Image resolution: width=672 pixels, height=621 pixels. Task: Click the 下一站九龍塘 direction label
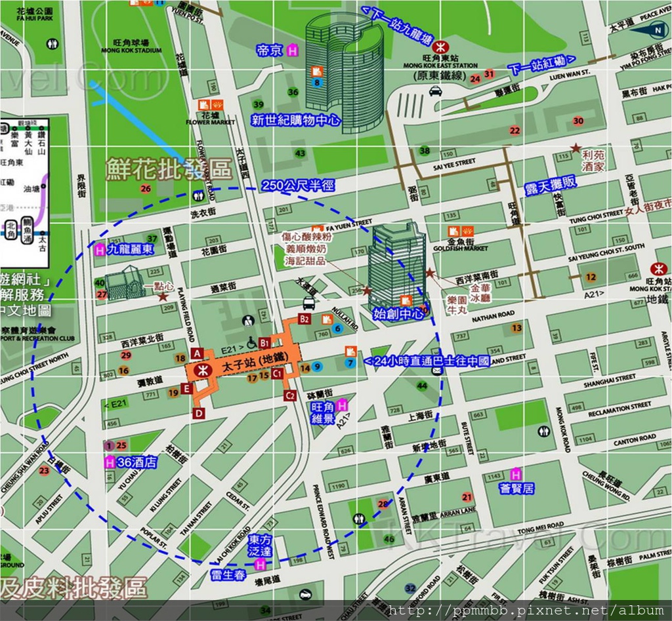click(x=397, y=26)
